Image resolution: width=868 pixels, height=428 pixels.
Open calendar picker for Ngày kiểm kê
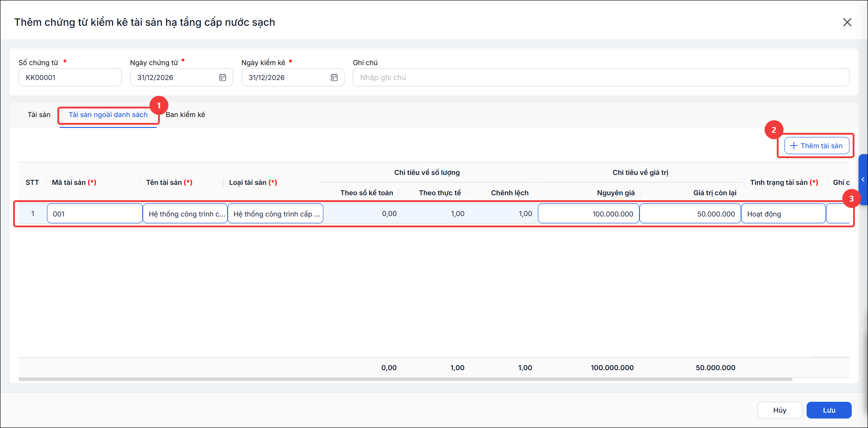pyautogui.click(x=334, y=77)
